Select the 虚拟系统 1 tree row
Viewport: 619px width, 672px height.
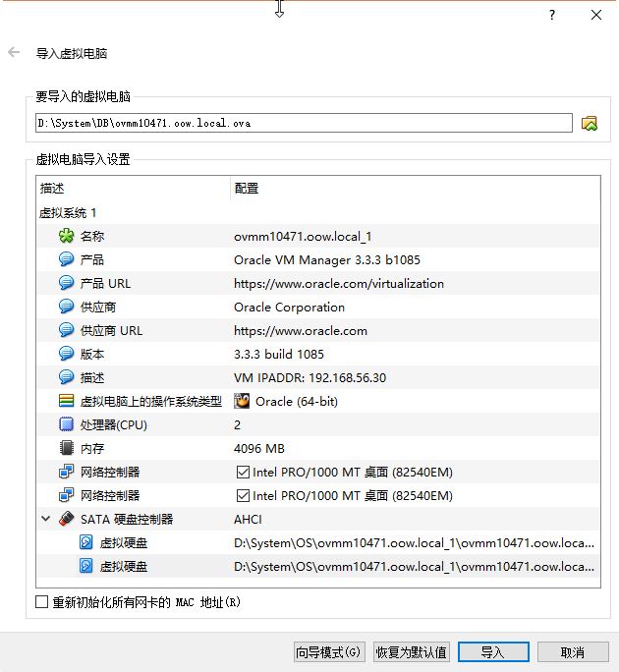point(318,212)
